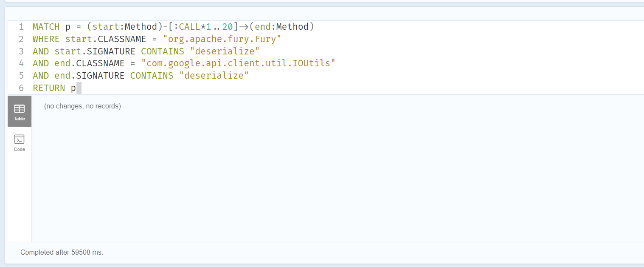Click the CALL relationship type
The height and width of the screenshot is (267, 644).
[189, 27]
